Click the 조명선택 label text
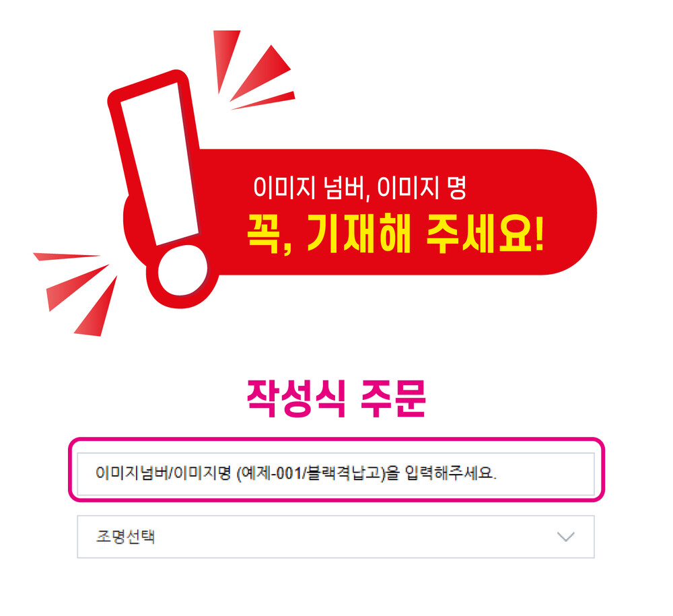The image size is (673, 616). 125,537
